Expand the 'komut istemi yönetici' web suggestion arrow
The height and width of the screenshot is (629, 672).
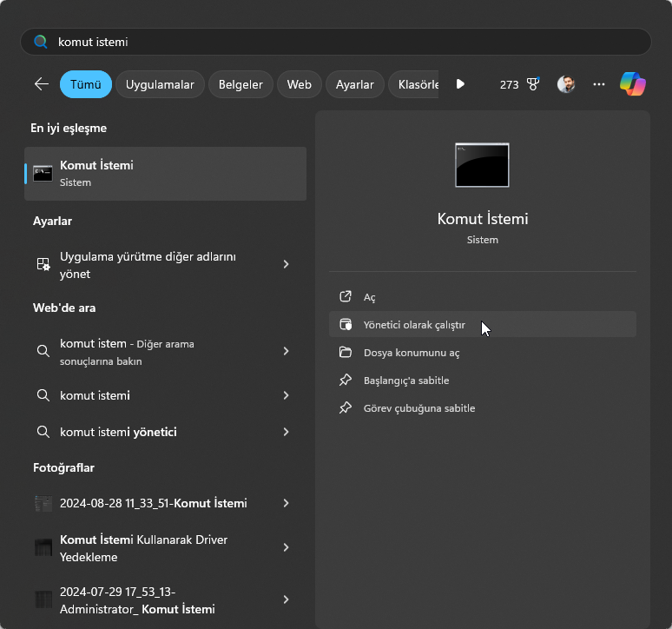286,432
